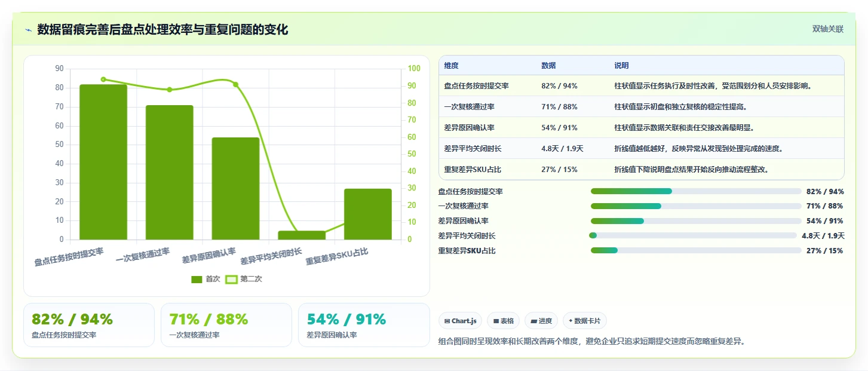The height and width of the screenshot is (371, 868).
Task: Click the 差异平均关闭时长 x-axis label under the chart
Action: [x=271, y=257]
